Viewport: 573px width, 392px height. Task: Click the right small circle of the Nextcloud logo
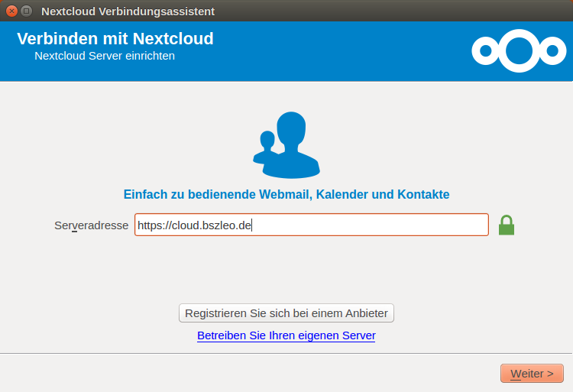(x=552, y=51)
